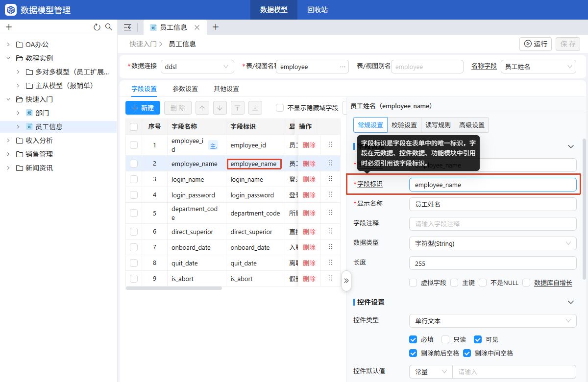Open search in the model tree sidebar
The image size is (588, 382).
coord(109,27)
